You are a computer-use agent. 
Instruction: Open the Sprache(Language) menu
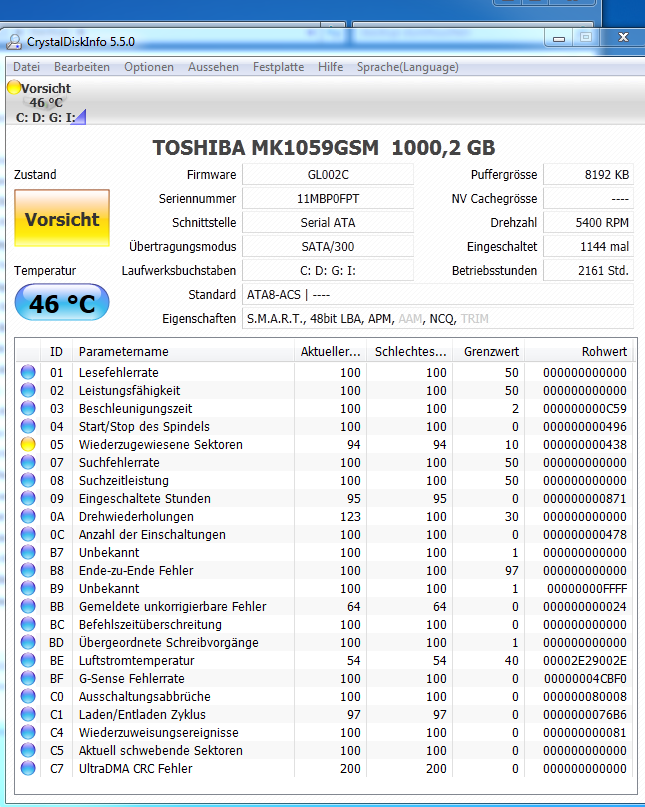(408, 67)
